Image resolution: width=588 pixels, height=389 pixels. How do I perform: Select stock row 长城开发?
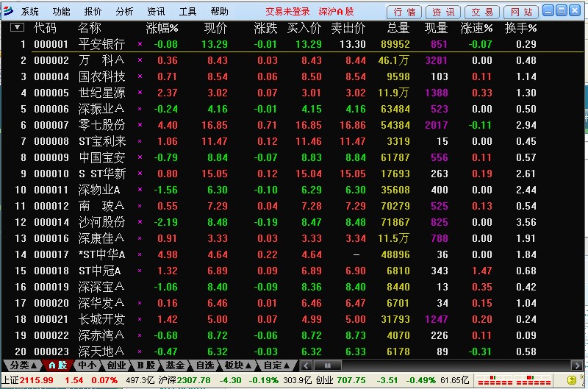[x=293, y=319]
